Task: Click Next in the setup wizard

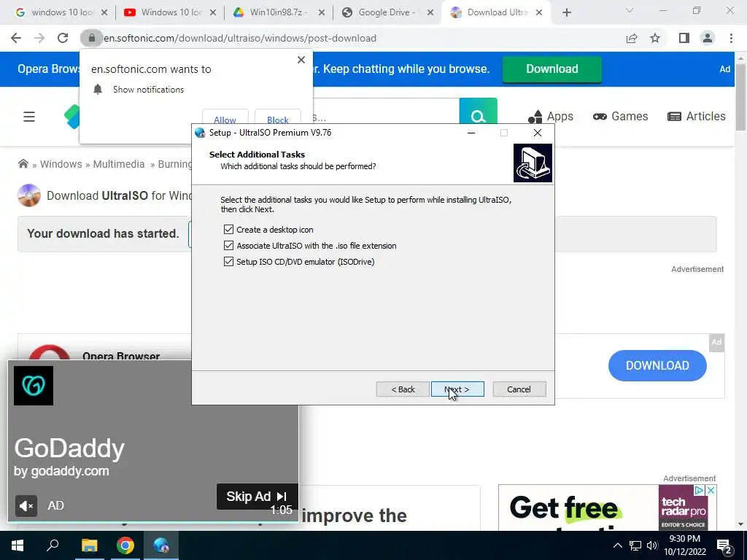Action: [457, 389]
